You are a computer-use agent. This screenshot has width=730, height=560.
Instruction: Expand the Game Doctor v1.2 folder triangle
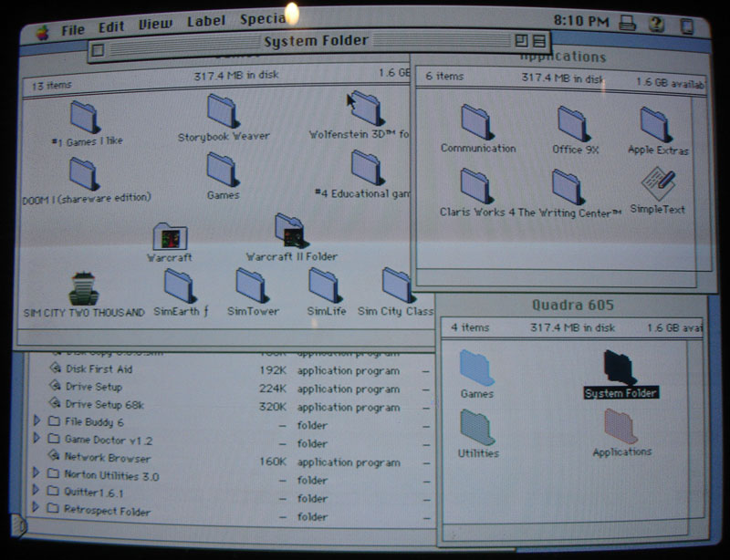[x=36, y=438]
